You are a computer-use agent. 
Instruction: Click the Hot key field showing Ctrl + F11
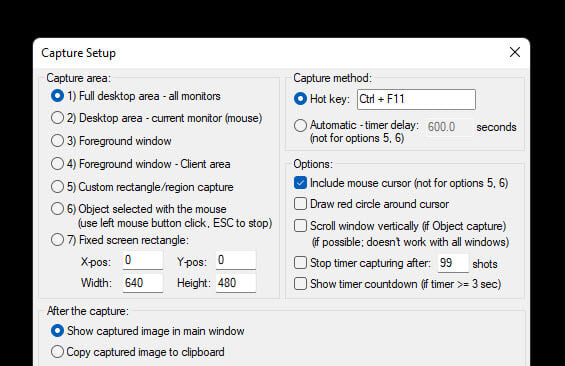(x=416, y=99)
